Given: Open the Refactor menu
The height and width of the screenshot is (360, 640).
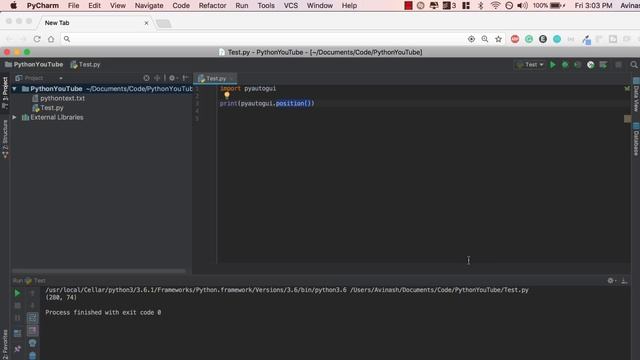Looking at the screenshot, I should (212, 6).
